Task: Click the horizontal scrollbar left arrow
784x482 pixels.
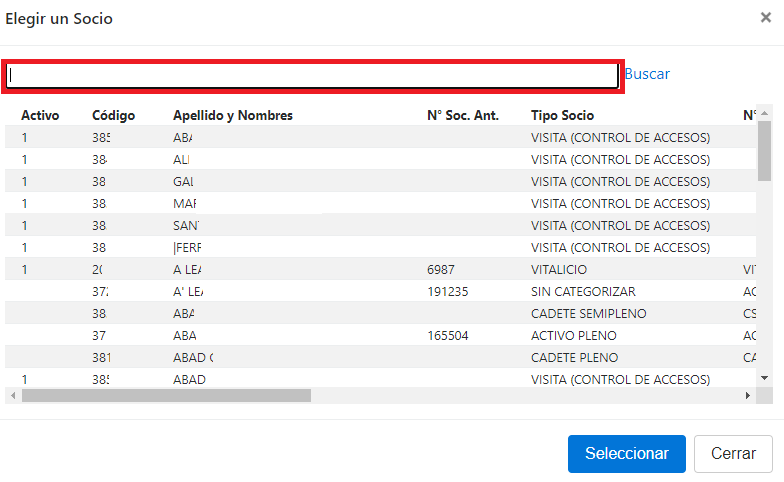Action: pyautogui.click(x=12, y=396)
